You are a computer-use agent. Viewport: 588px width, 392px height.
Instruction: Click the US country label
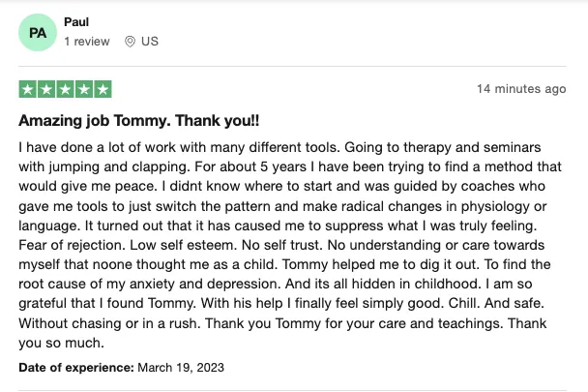149,42
